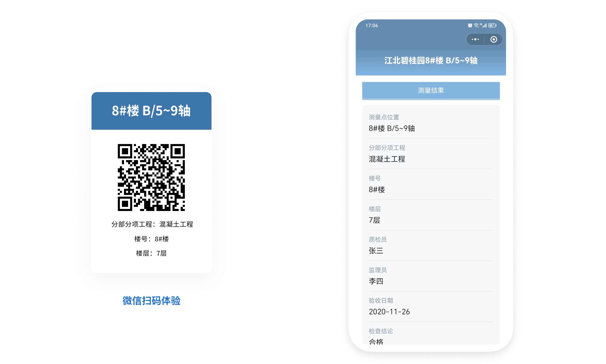Image resolution: width=606 pixels, height=364 pixels.
Task: Tap the mini program close target icon
Action: coord(494,39)
